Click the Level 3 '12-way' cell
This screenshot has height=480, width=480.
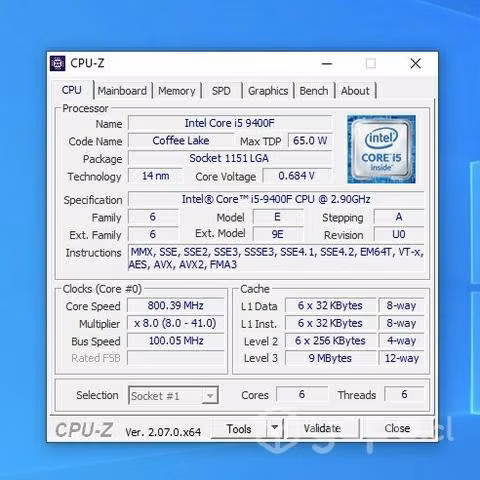[x=401, y=358]
